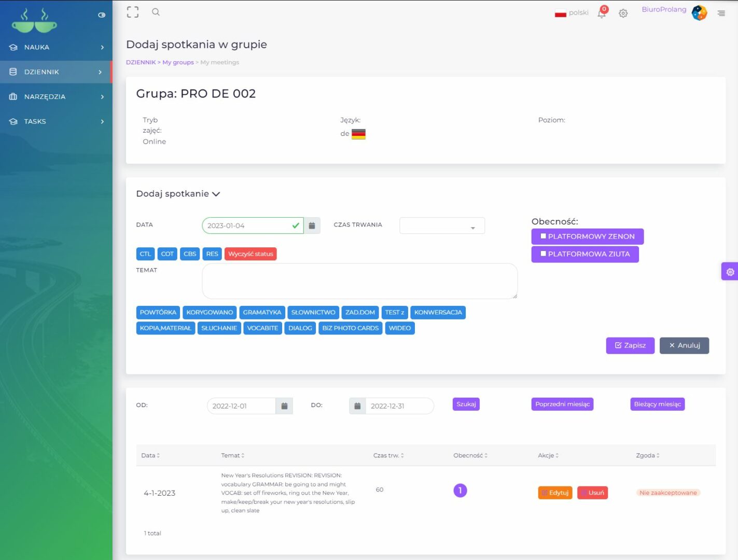Click the red Wyczyść status button
Image resolution: width=738 pixels, height=560 pixels.
[x=250, y=254]
